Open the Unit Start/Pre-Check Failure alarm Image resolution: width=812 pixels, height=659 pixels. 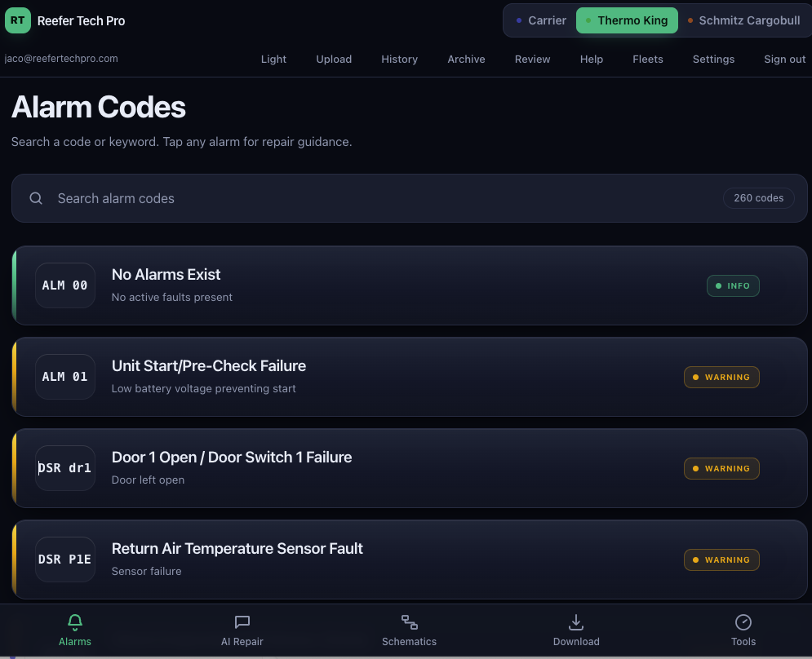coord(409,377)
